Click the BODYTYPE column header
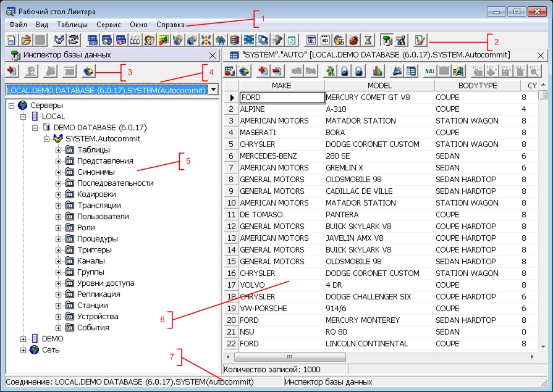The image size is (553, 392). [x=478, y=86]
